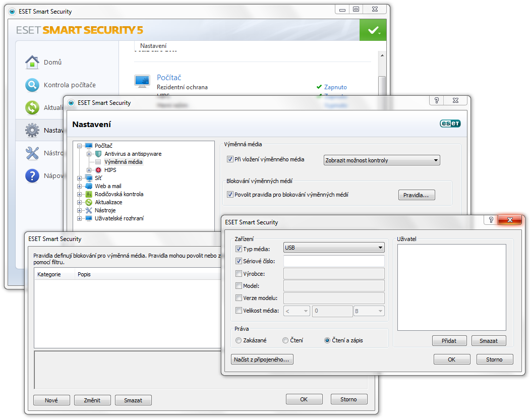Click the Sériové číslo input field
Screen dimensions: 531x420
(x=334, y=261)
